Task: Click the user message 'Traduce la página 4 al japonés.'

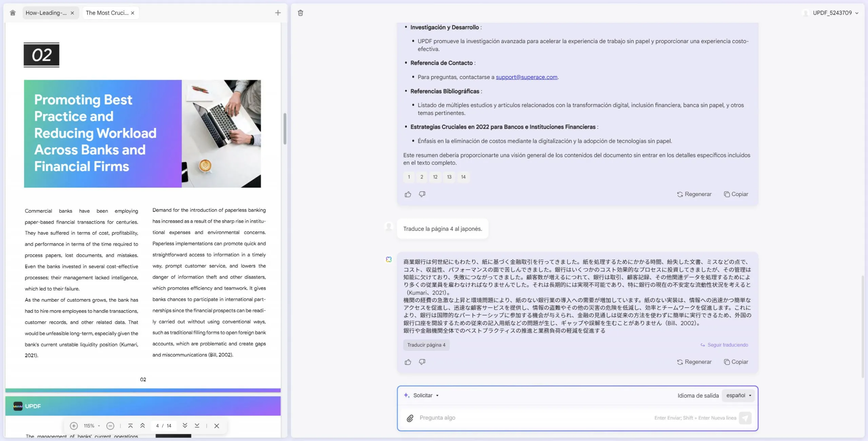Action: [x=442, y=229]
